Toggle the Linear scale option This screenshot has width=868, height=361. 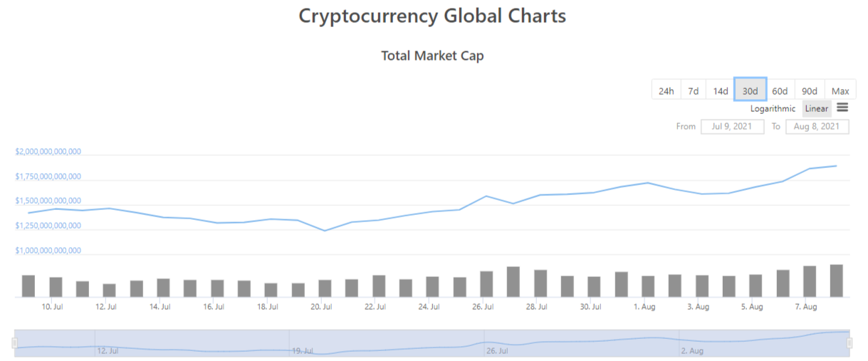pos(817,109)
